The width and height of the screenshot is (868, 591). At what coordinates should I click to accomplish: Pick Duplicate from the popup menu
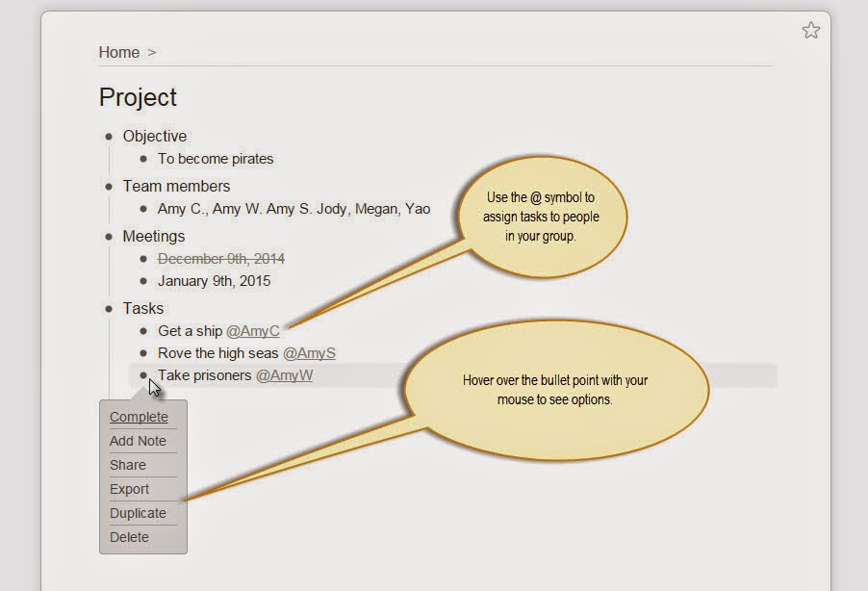(138, 513)
